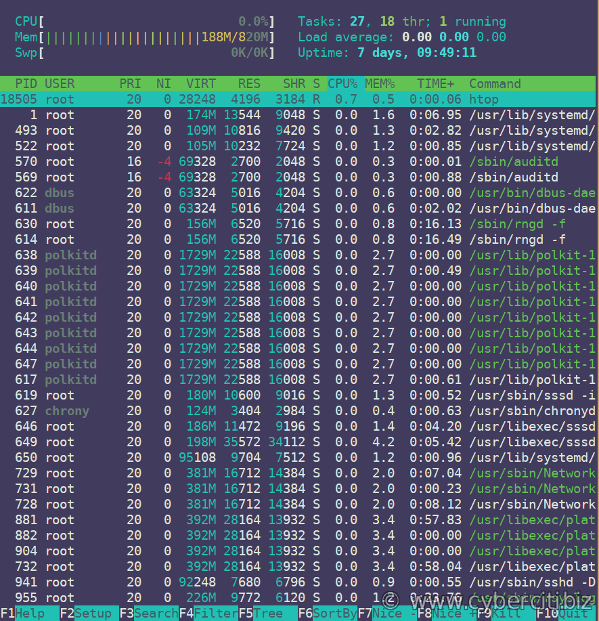The image size is (599, 621).
Task: Click the Mem usage bar meter
Action: (x=145, y=37)
